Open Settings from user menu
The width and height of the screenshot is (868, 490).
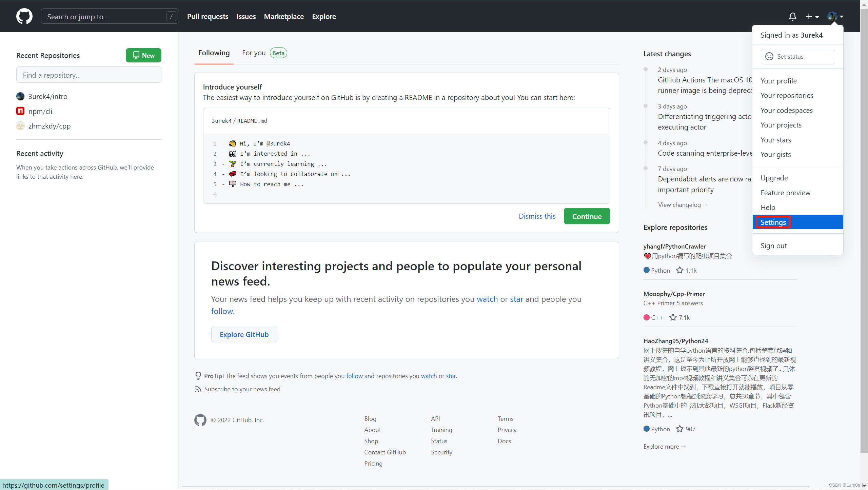798,222
